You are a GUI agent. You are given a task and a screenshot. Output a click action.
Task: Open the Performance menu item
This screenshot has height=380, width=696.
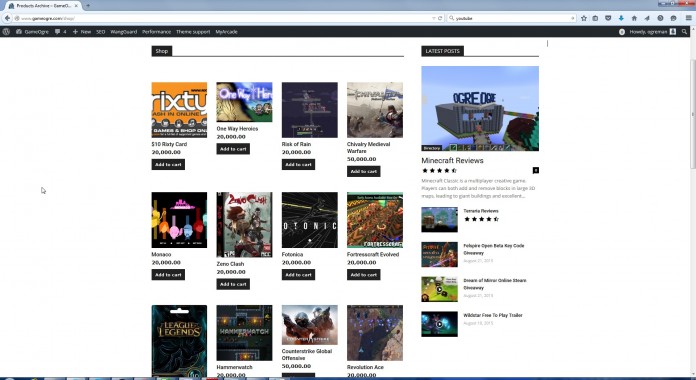click(x=156, y=32)
